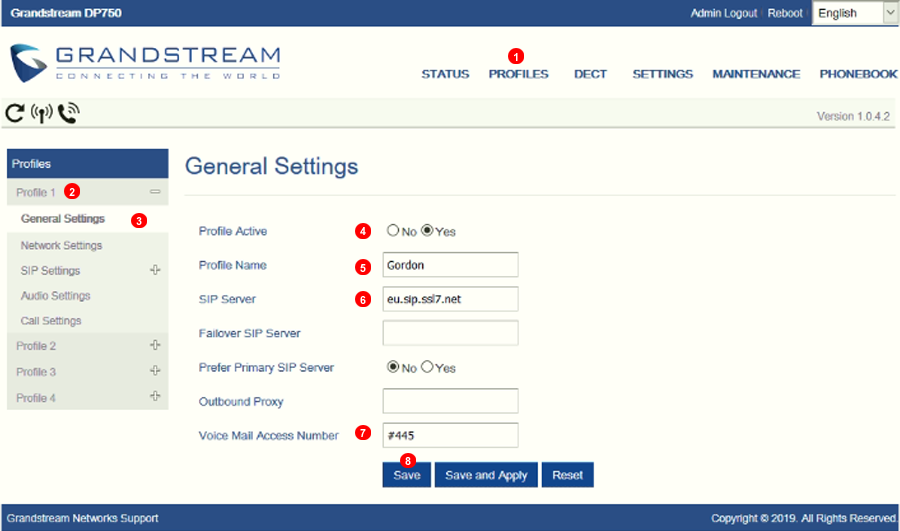Select Yes for Prefer Primary SIP Server

point(427,366)
